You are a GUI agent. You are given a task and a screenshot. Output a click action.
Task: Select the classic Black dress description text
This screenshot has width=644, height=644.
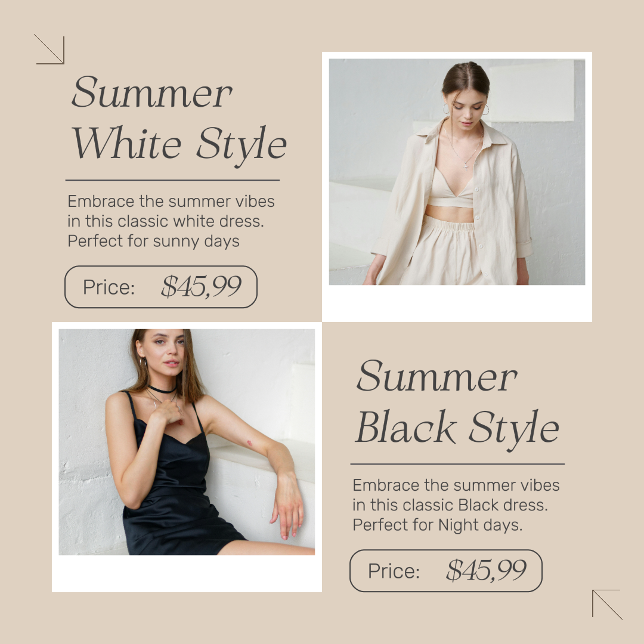456,505
